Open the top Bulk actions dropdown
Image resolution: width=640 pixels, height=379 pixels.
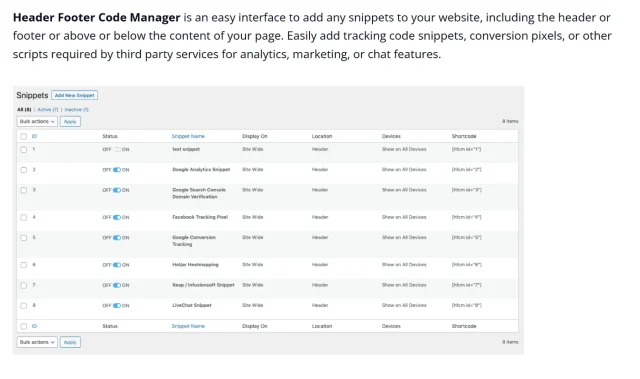37,121
